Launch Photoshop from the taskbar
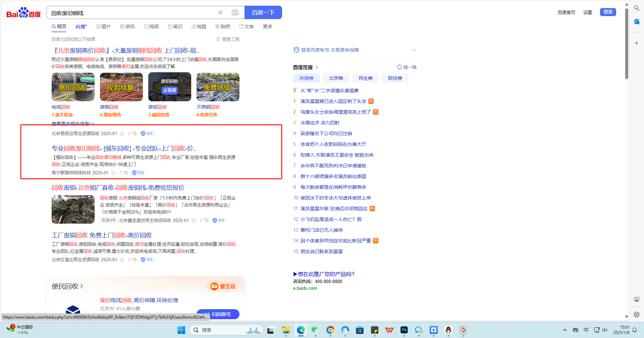This screenshot has width=644, height=338. (404, 330)
